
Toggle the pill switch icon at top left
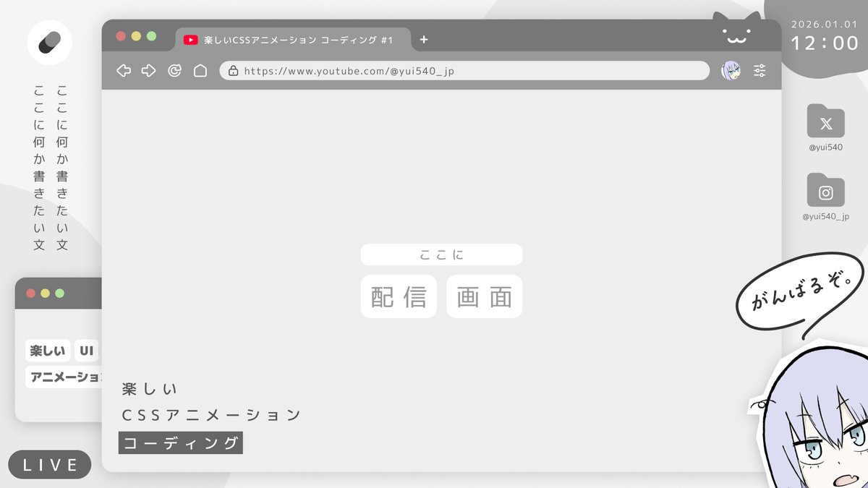pos(50,43)
